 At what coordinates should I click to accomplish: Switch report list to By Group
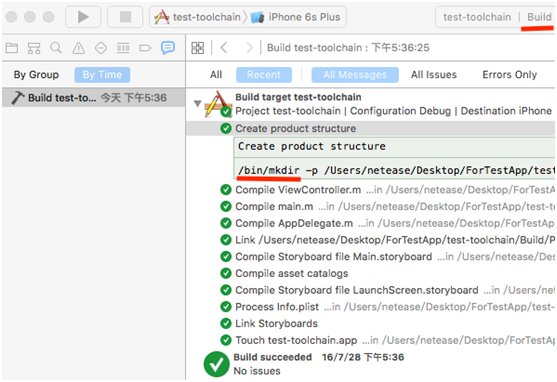[x=36, y=75]
